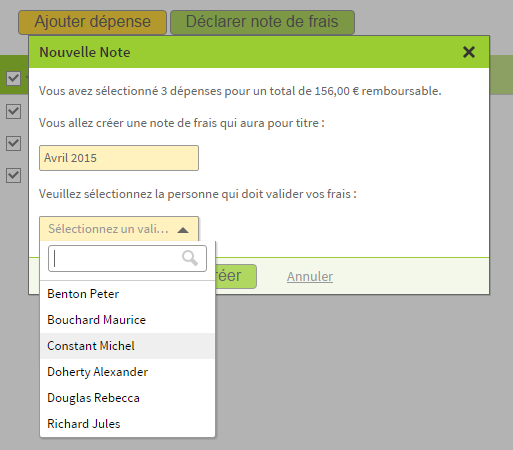
Task: Toggle the select-all checkbox in the header row
Action: pyautogui.click(x=14, y=79)
